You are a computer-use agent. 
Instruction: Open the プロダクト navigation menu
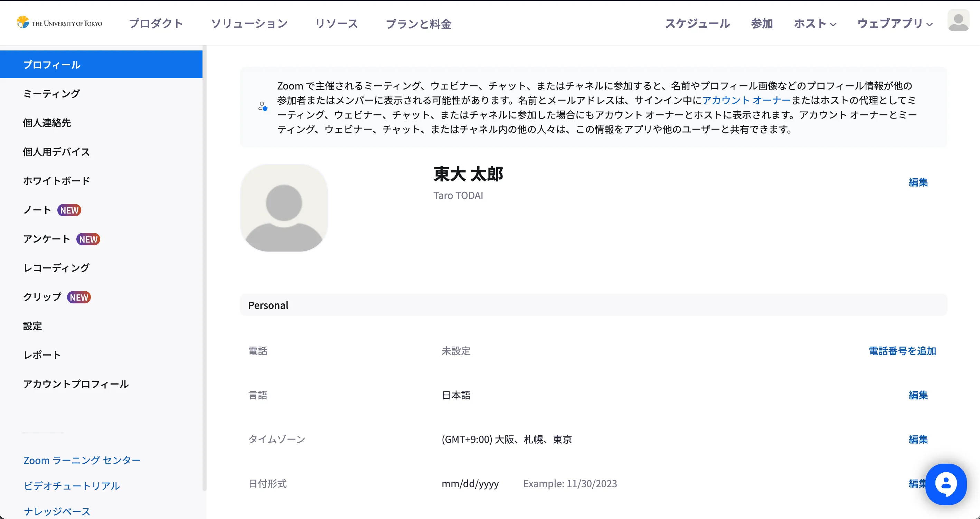(156, 23)
